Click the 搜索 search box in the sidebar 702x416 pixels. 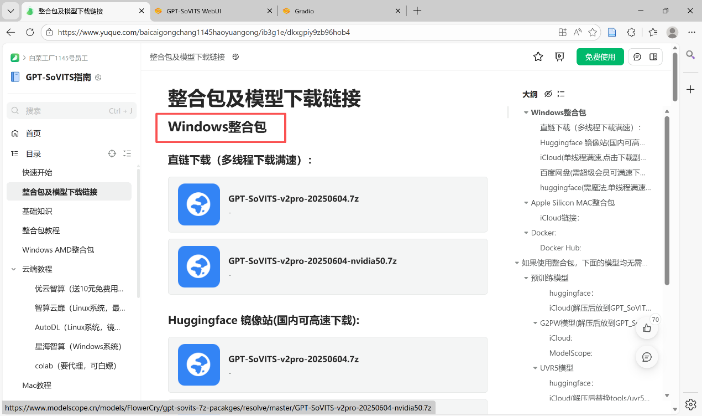(x=68, y=110)
